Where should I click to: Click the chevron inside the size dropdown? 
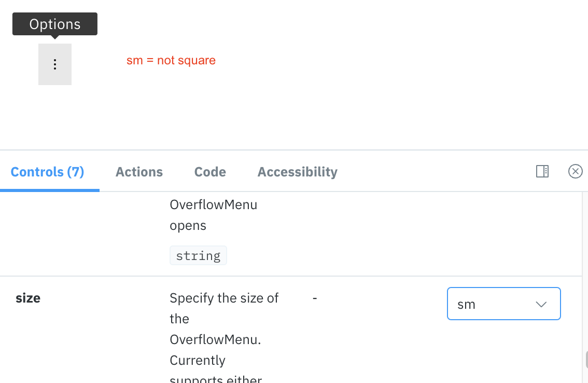(541, 304)
